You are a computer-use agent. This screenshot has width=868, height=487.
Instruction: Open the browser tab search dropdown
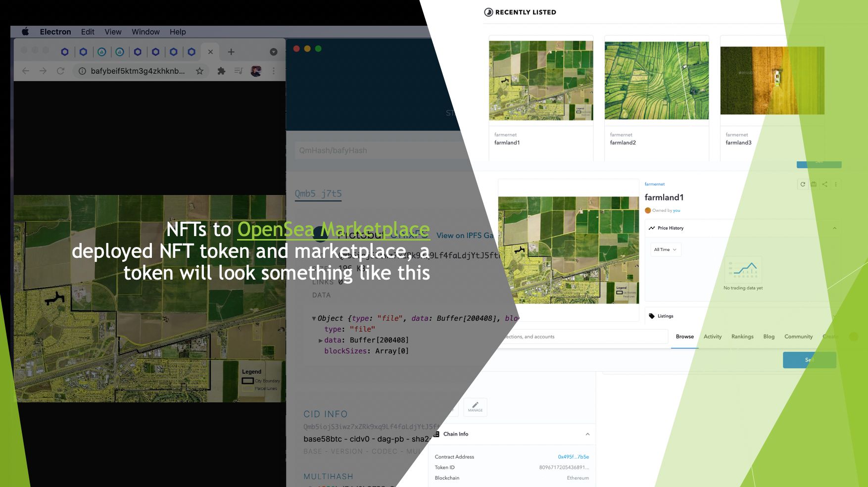(x=273, y=52)
